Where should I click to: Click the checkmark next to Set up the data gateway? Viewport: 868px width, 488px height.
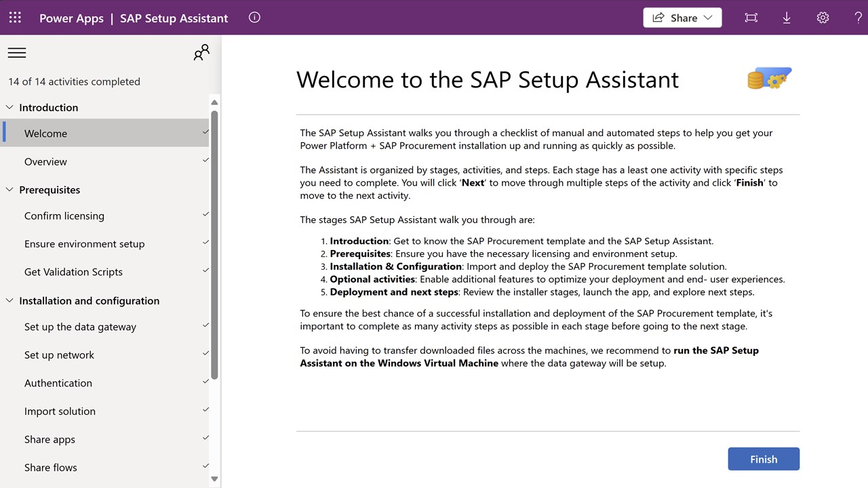[x=205, y=325]
